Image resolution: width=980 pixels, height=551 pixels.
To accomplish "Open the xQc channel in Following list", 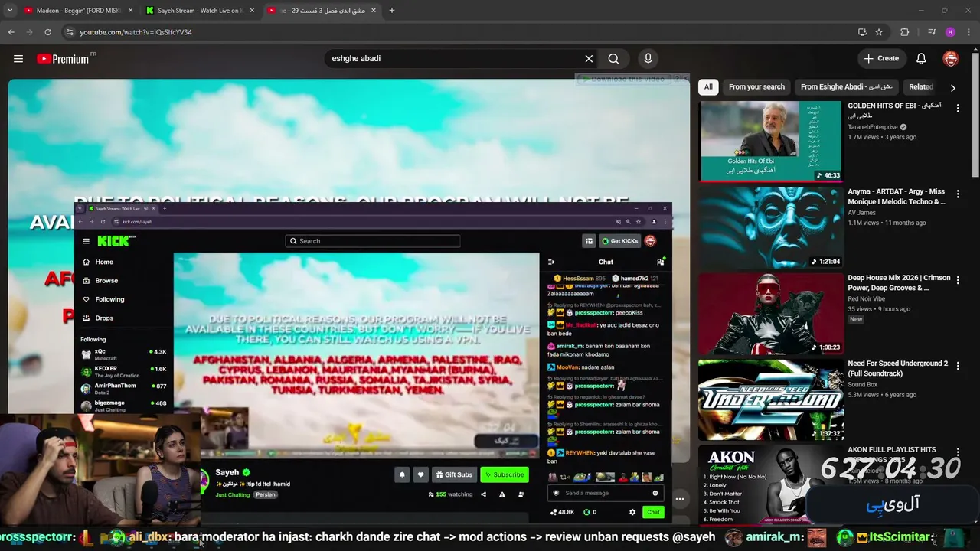I will [123, 354].
